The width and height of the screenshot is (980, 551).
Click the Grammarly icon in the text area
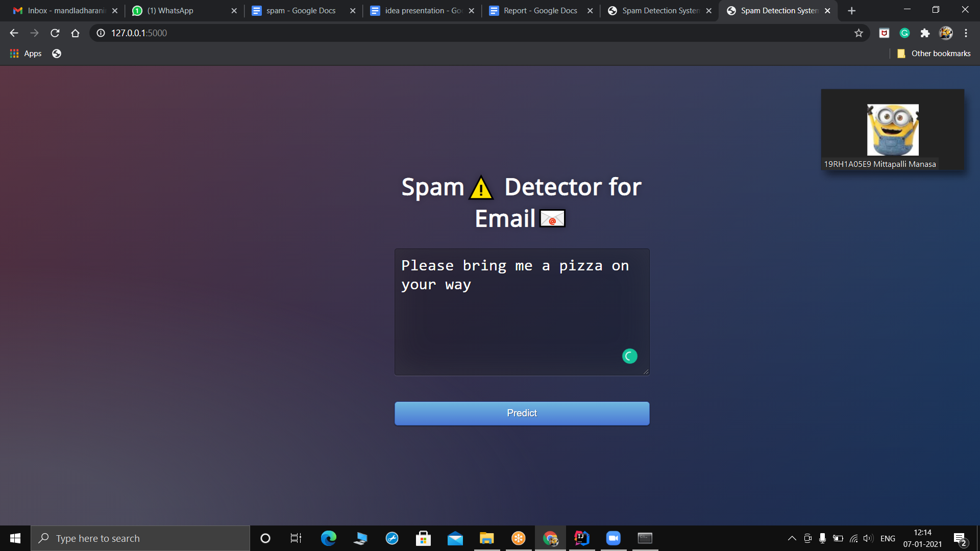tap(629, 356)
